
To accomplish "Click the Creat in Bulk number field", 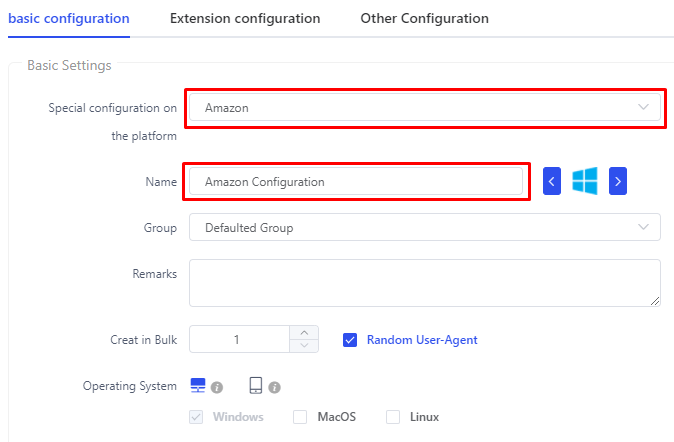I will (239, 340).
